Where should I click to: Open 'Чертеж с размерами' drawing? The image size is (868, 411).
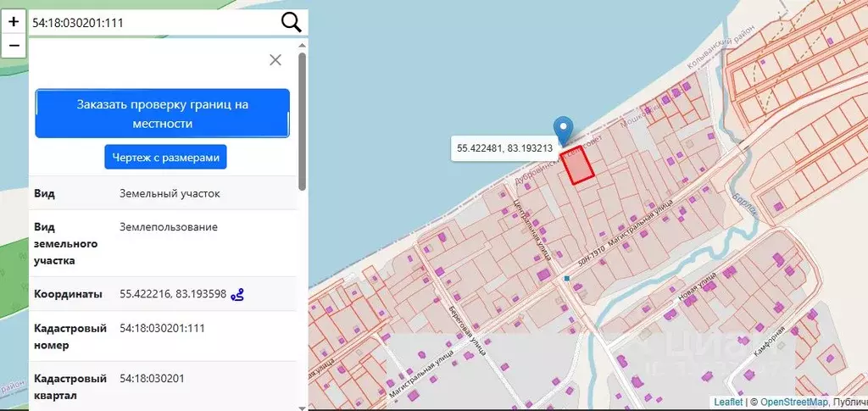[166, 157]
